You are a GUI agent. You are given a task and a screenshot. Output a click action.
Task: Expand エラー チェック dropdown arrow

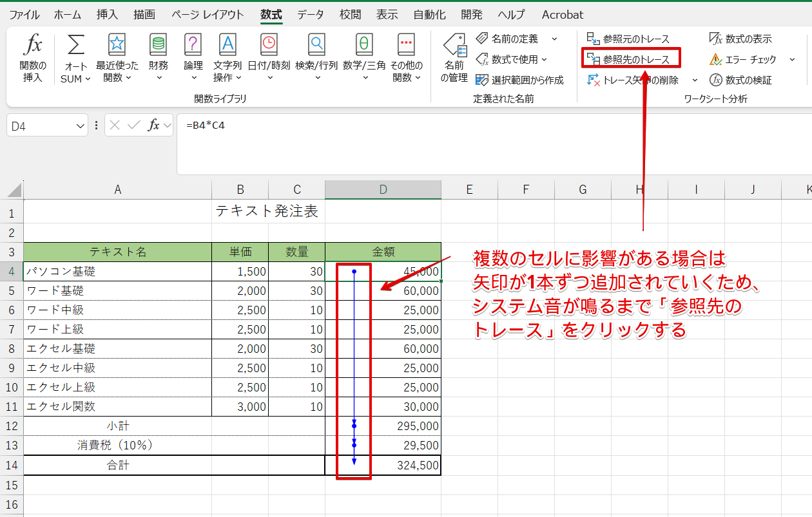click(x=791, y=59)
